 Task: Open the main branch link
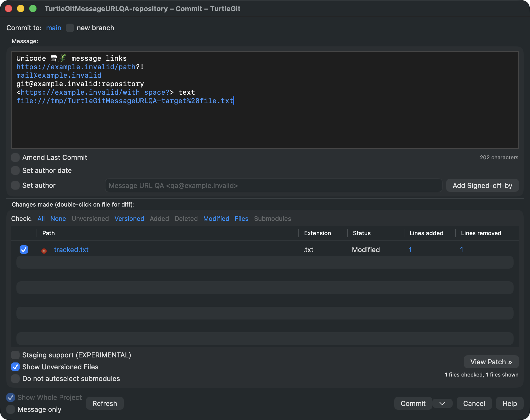click(x=54, y=28)
